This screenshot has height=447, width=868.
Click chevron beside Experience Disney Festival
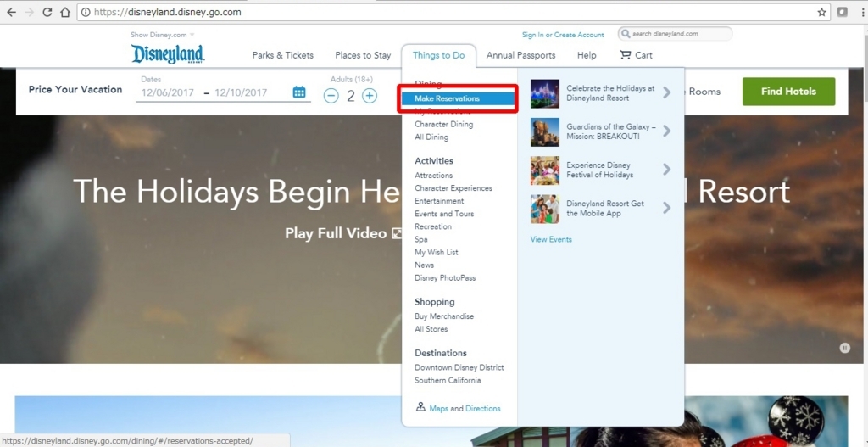pos(666,170)
